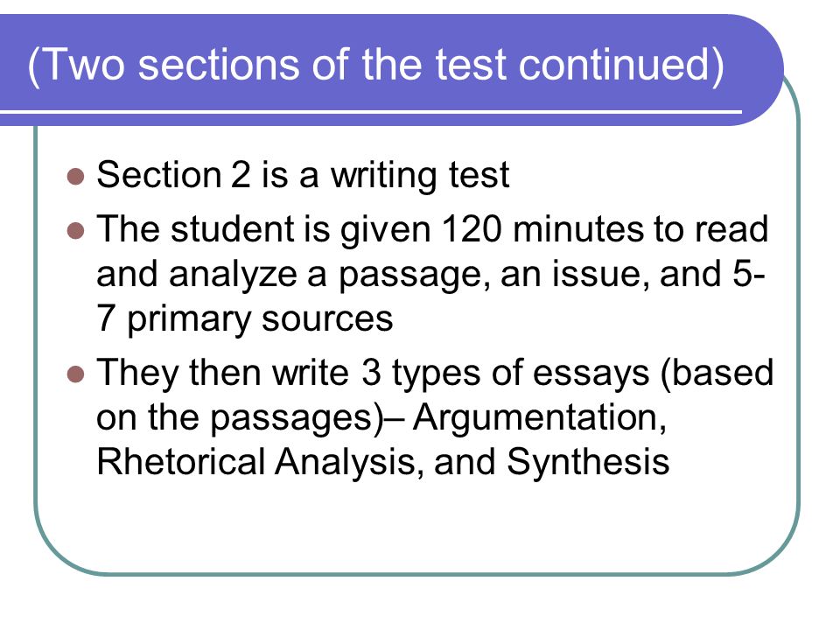The image size is (840, 630).
Task: Click the word Synthesis
Action: pos(588,463)
